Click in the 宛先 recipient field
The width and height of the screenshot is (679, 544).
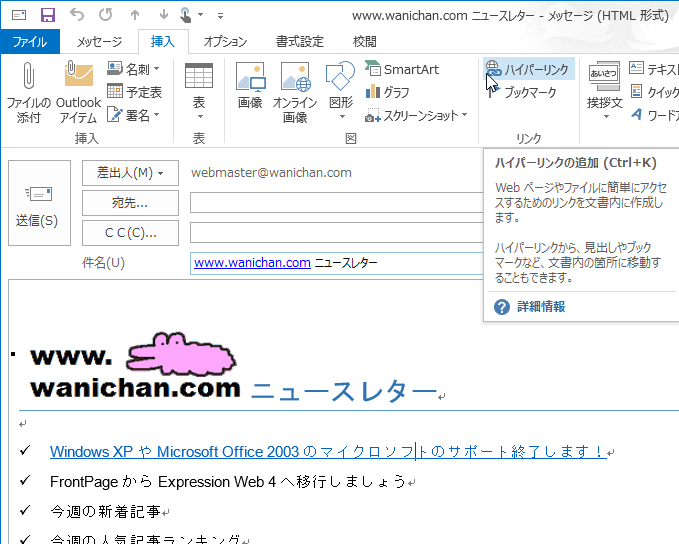[337, 203]
